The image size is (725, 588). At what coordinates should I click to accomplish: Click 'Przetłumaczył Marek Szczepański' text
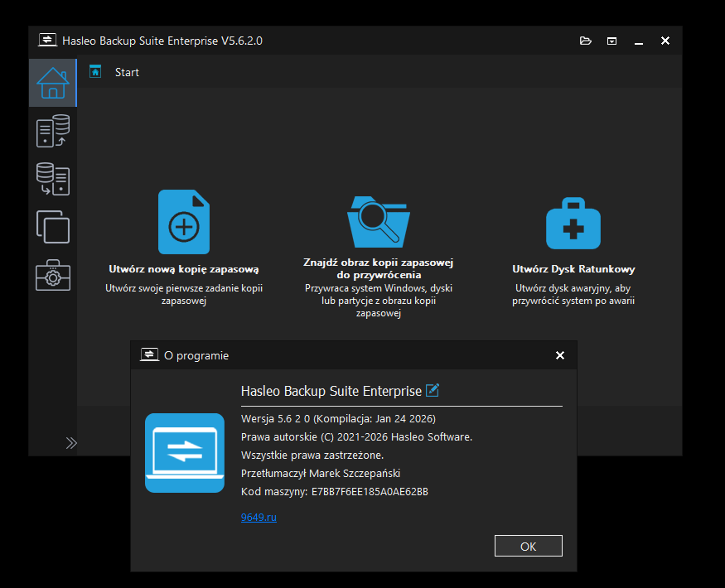click(x=321, y=474)
